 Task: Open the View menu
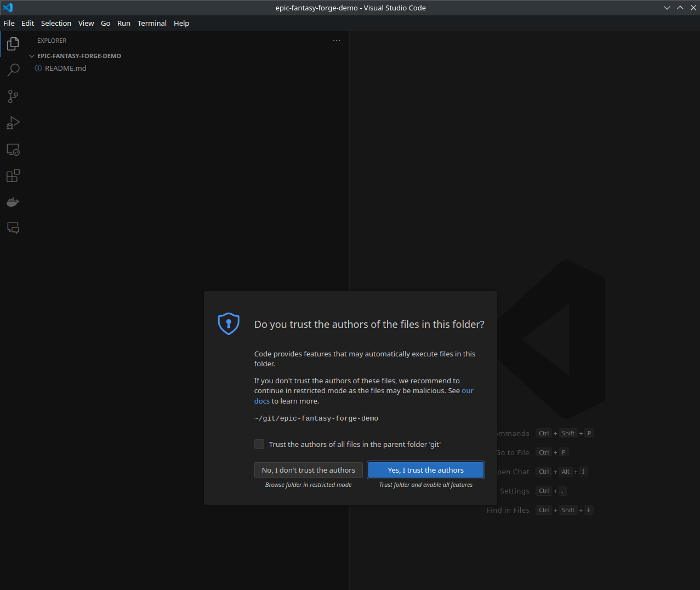[x=86, y=23]
